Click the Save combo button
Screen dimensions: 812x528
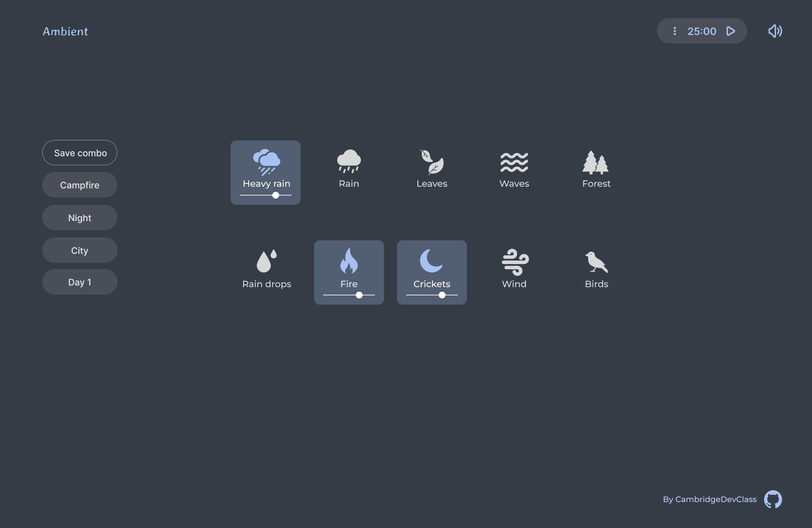pyautogui.click(x=80, y=153)
